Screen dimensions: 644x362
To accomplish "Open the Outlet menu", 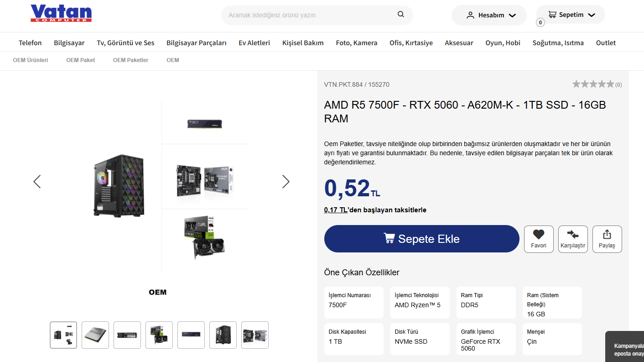I will point(606,43).
